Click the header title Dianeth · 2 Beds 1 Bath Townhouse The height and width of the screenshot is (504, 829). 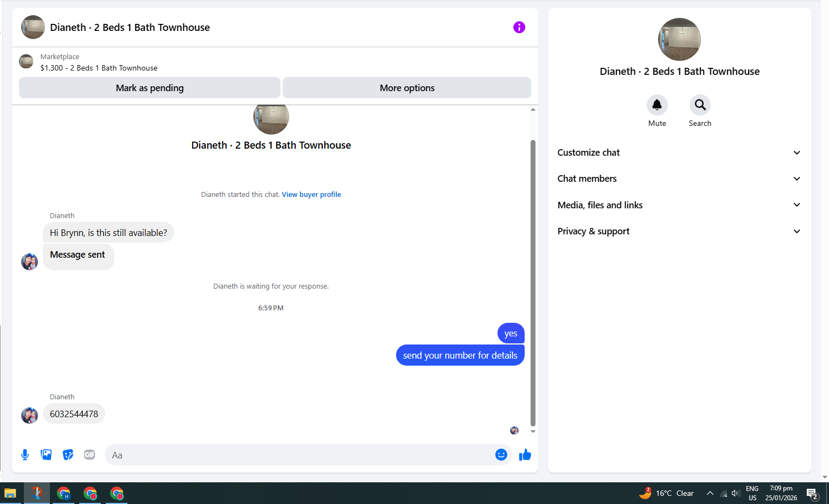(x=130, y=27)
